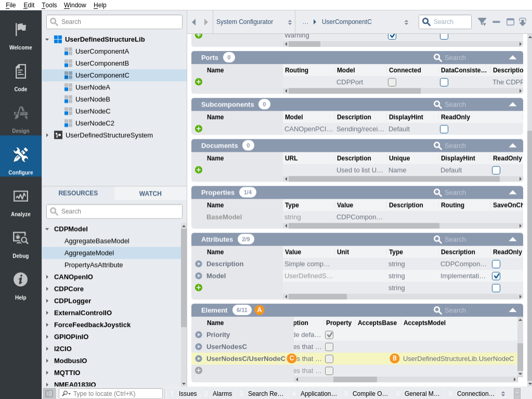Viewport: 532px width, 399px height.
Task: Open the Tools menu
Action: (x=49, y=5)
